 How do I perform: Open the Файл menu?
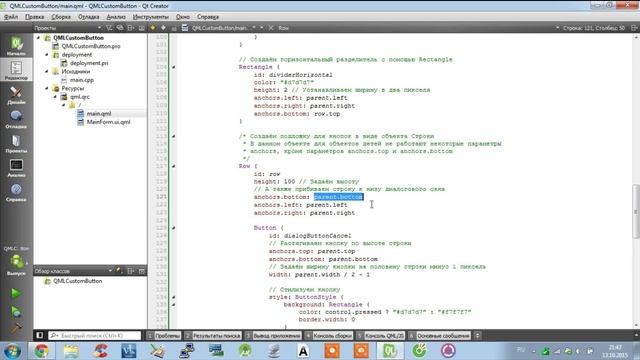pyautogui.click(x=11, y=17)
